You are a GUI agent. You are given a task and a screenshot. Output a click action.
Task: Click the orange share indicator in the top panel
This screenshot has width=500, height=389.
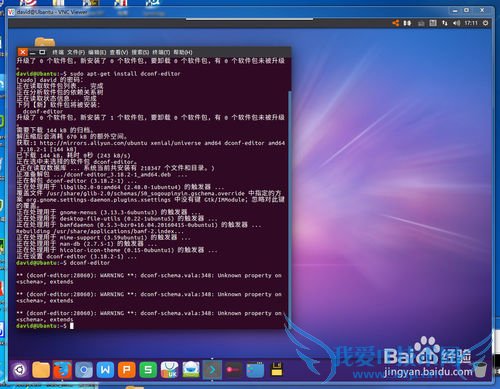pyautogui.click(x=396, y=23)
